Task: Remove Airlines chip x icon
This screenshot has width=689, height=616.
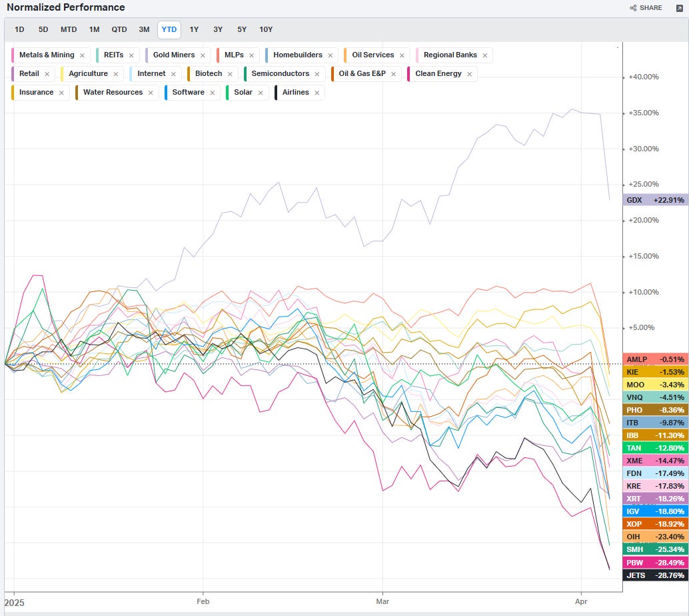Action: [317, 93]
